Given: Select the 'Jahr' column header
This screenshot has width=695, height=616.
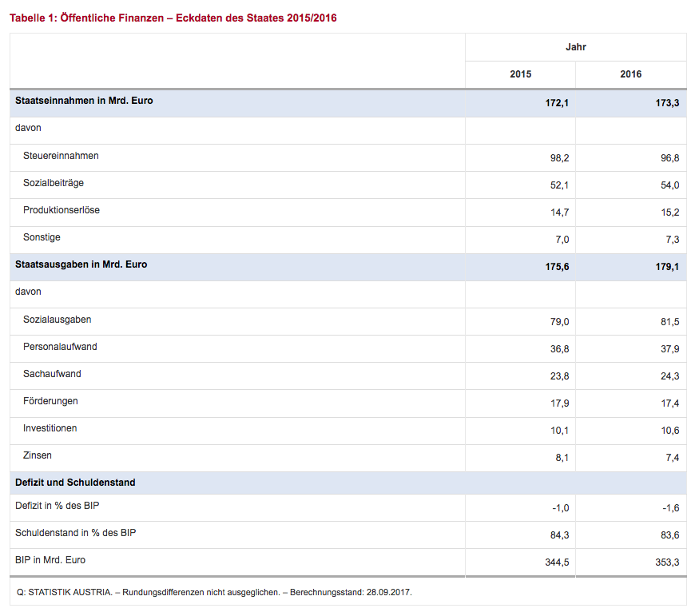Looking at the screenshot, I should 576,47.
